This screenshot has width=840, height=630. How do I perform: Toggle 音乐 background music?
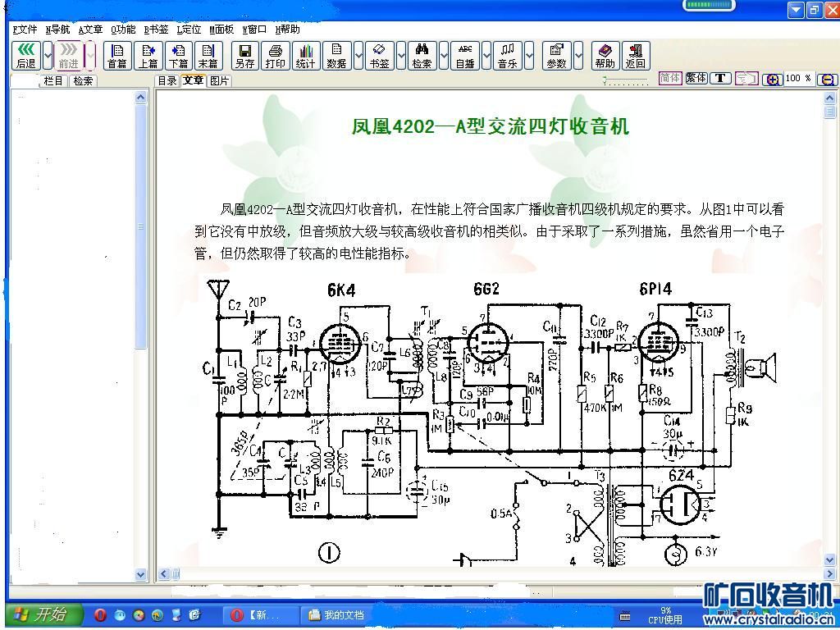tap(507, 56)
